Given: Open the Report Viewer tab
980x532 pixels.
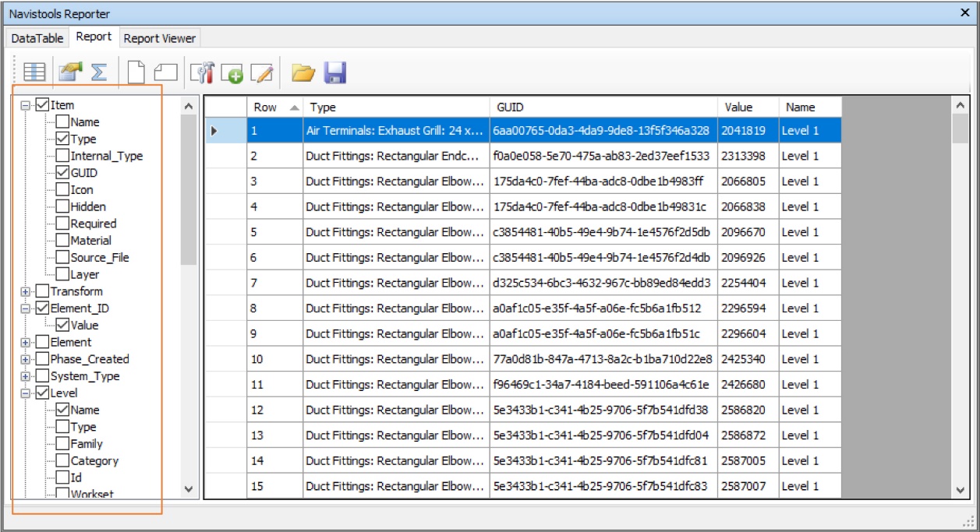Looking at the screenshot, I should pyautogui.click(x=160, y=38).
